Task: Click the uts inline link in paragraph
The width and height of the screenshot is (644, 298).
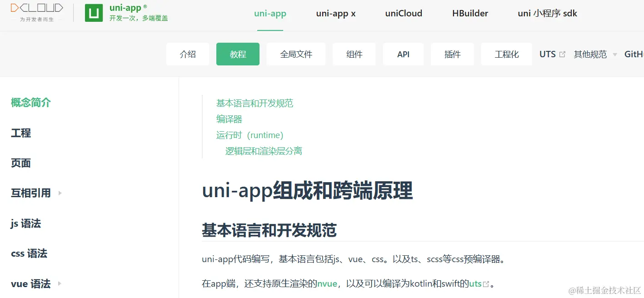Action: coord(475,284)
